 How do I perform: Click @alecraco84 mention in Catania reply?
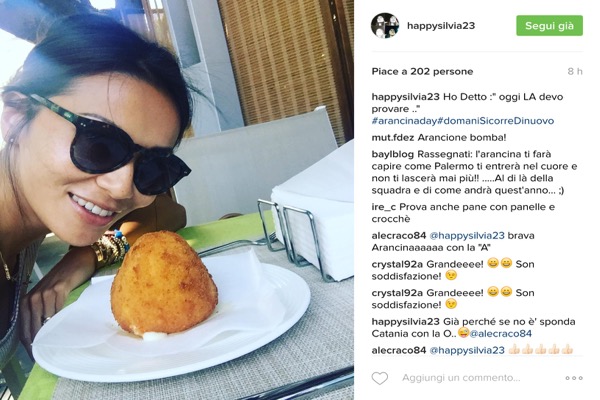click(501, 334)
